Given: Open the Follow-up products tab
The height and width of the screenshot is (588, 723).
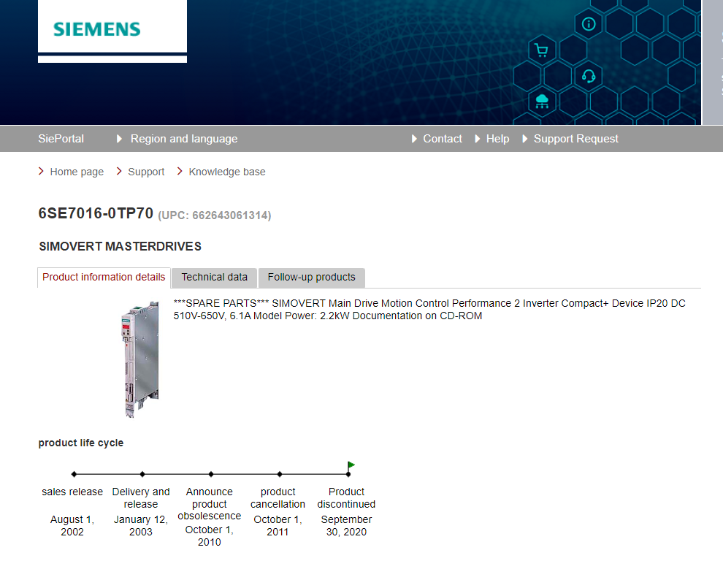Looking at the screenshot, I should (x=311, y=278).
